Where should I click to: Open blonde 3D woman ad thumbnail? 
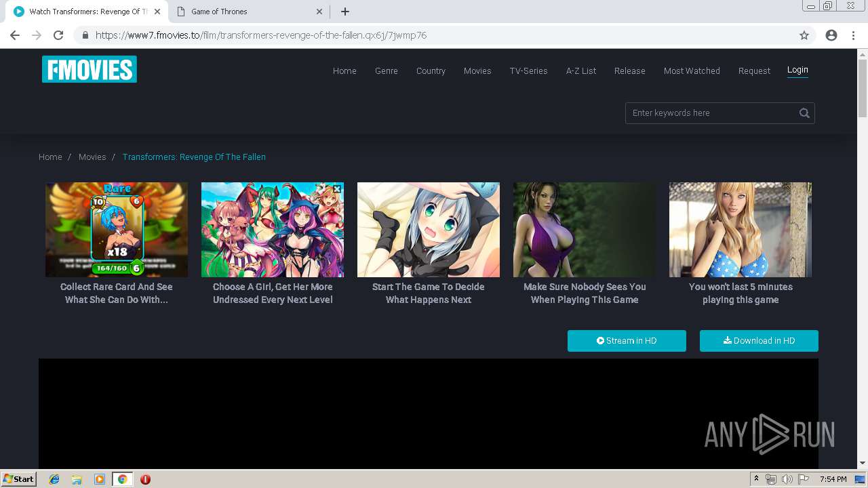click(x=741, y=230)
